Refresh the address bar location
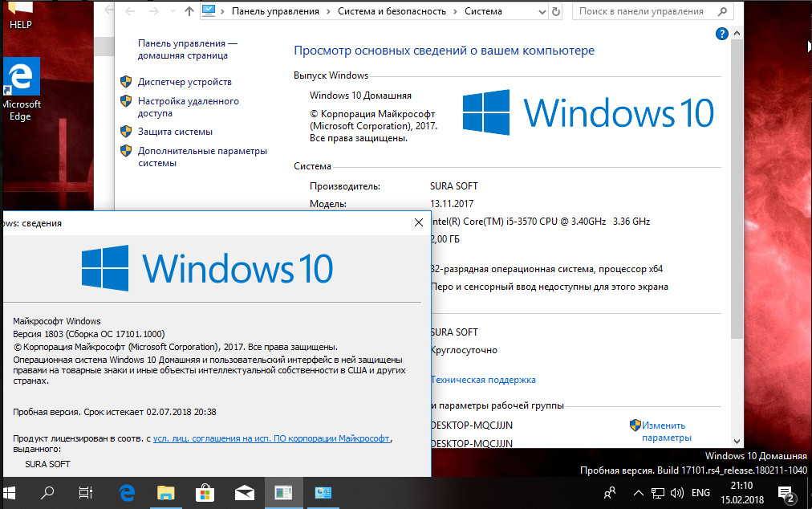The image size is (812, 509). tap(556, 11)
